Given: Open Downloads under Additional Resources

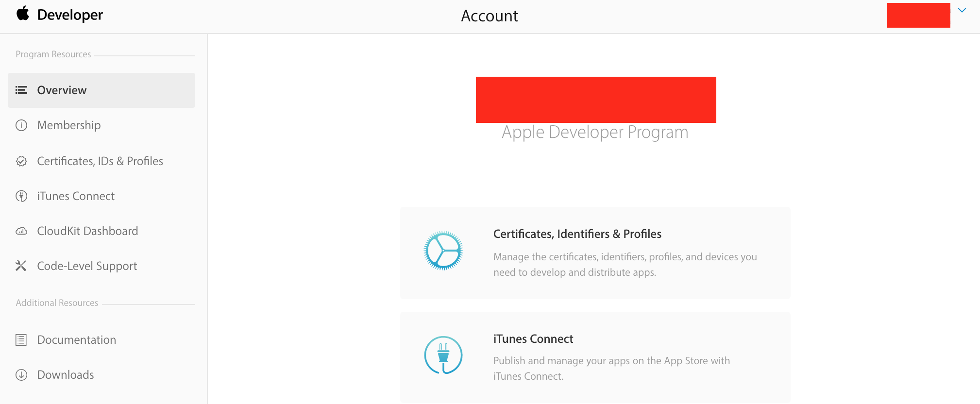Looking at the screenshot, I should point(65,375).
